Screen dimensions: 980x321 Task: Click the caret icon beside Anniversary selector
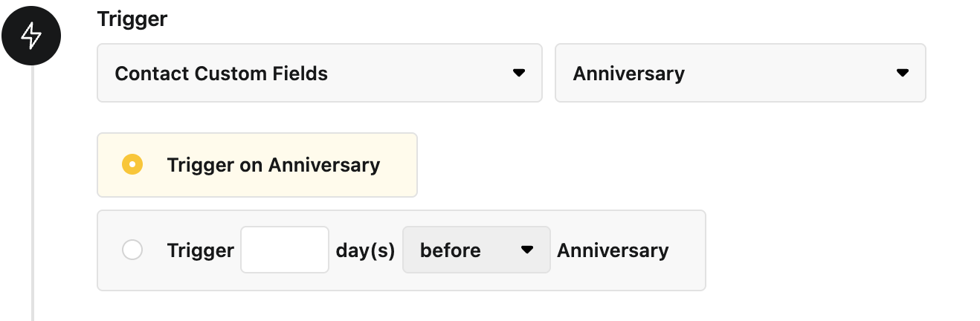903,73
